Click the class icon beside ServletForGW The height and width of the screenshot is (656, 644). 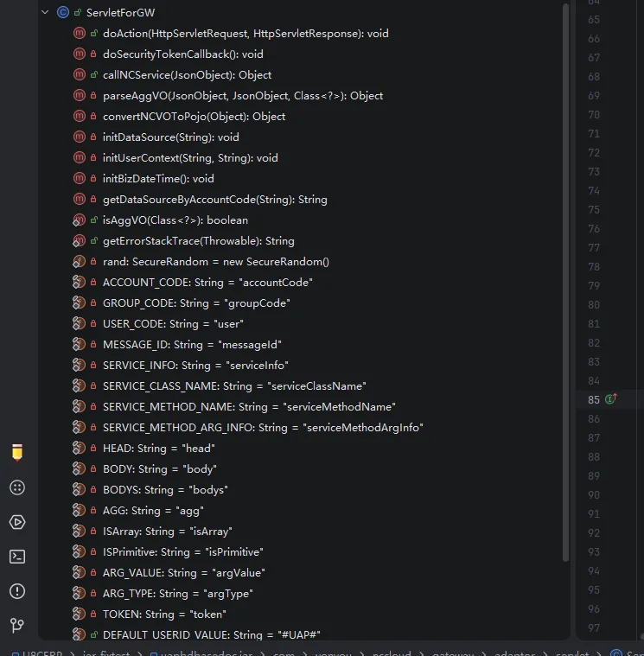coord(62,12)
